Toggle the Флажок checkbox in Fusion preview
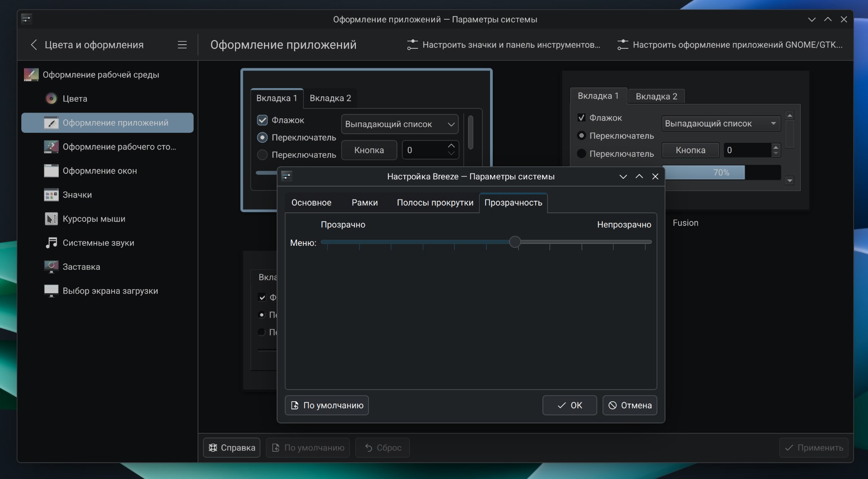 tap(581, 118)
